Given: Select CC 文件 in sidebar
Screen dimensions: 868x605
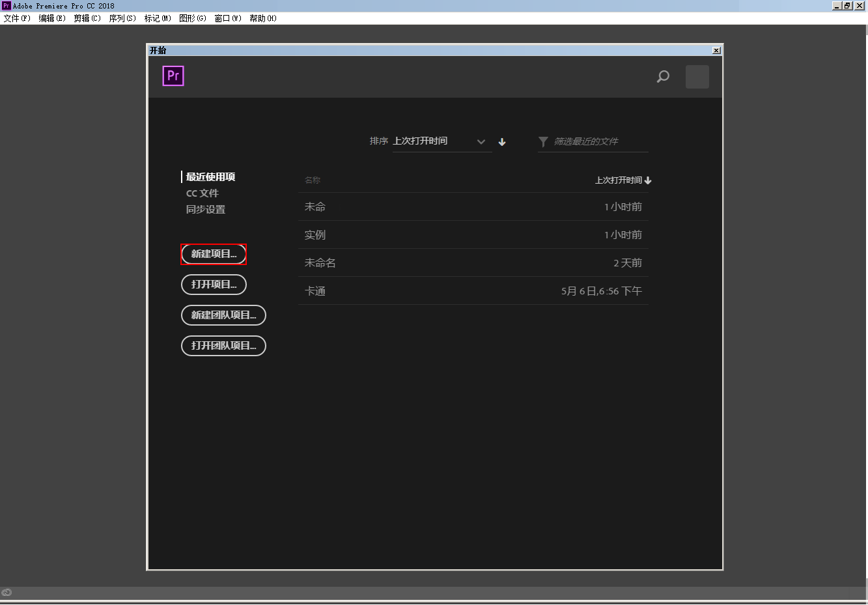Looking at the screenshot, I should point(203,193).
